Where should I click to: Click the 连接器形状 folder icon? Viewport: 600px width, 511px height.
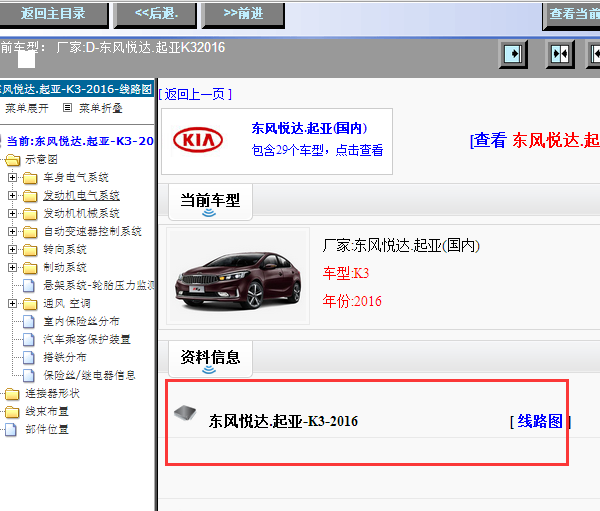[x=12, y=394]
